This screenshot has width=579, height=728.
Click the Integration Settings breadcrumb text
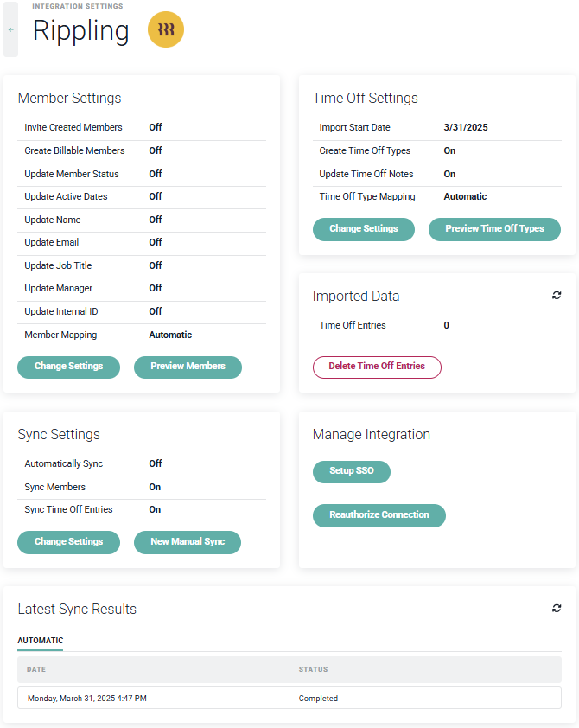point(78,6)
